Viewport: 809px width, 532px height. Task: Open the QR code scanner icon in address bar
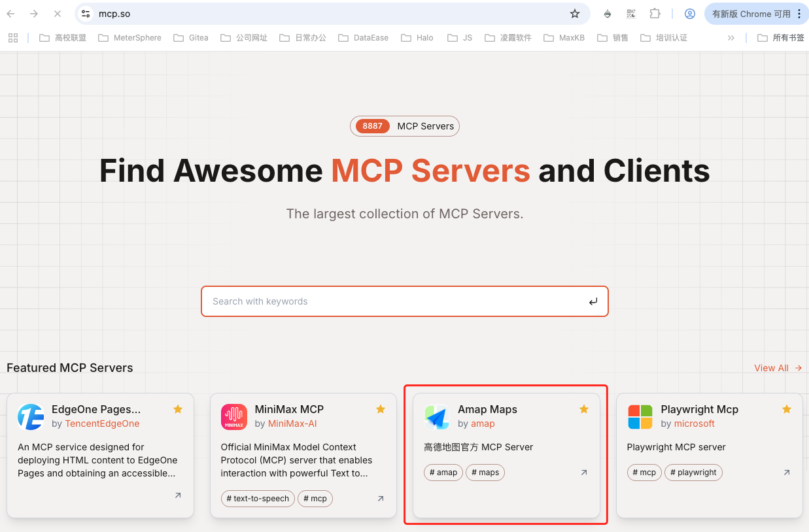631,13
